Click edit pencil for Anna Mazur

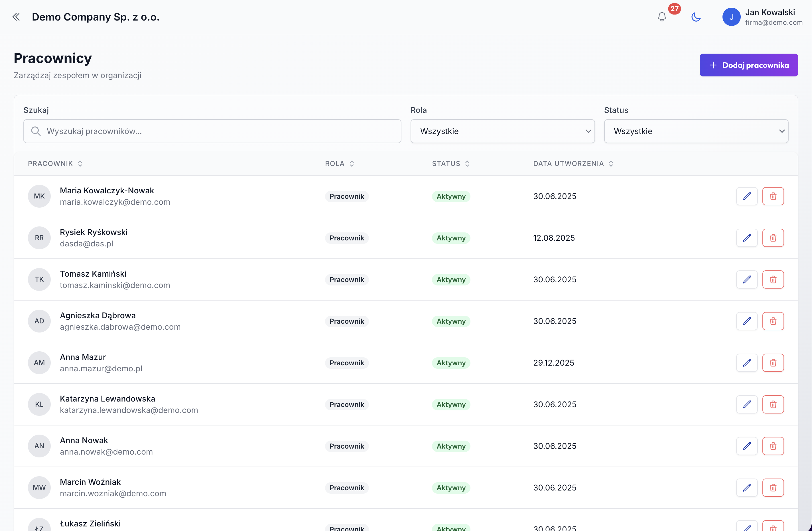[x=746, y=363]
